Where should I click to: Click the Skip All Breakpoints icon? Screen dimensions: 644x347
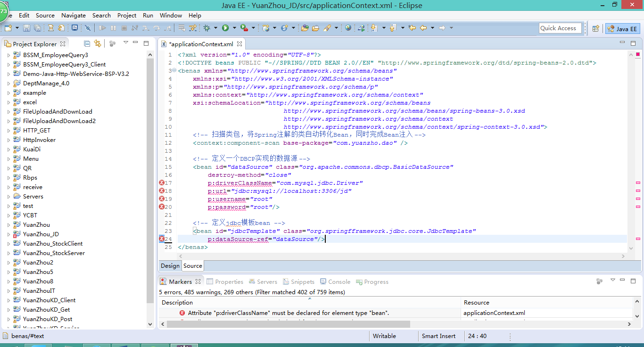coord(88,28)
